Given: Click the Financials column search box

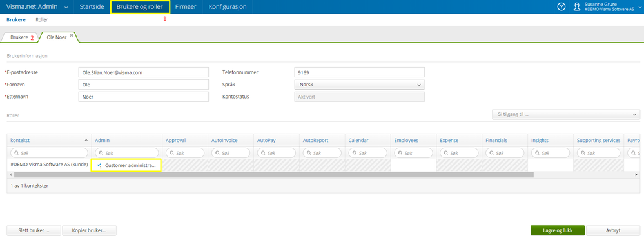Looking at the screenshot, I should pyautogui.click(x=504, y=153).
